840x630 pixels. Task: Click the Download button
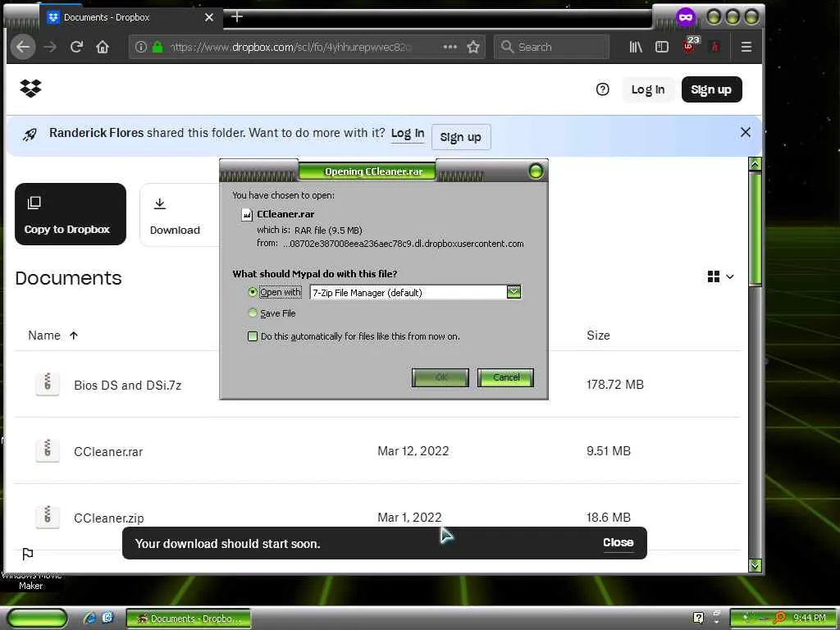click(x=180, y=215)
